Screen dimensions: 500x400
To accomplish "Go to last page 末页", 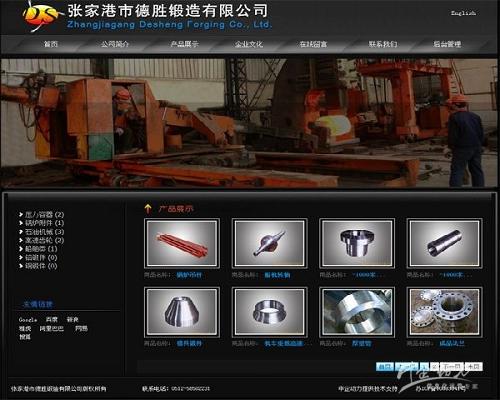I will click(473, 367).
